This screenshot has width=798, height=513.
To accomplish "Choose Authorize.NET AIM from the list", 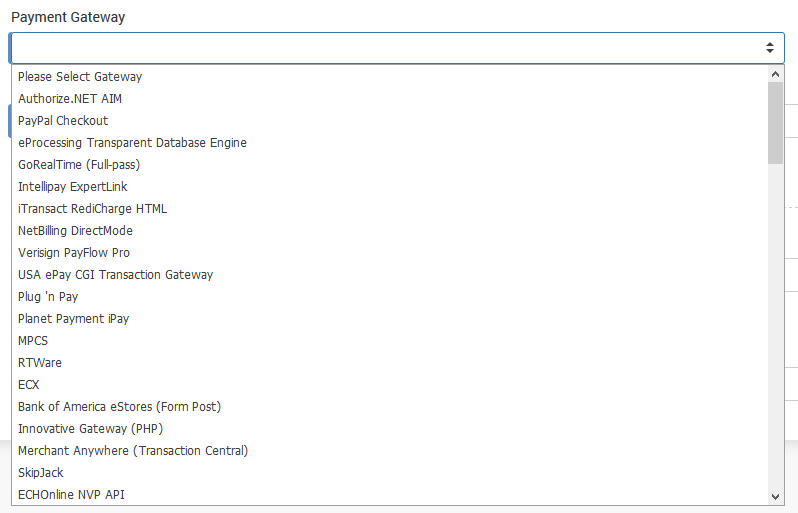I will tap(70, 99).
